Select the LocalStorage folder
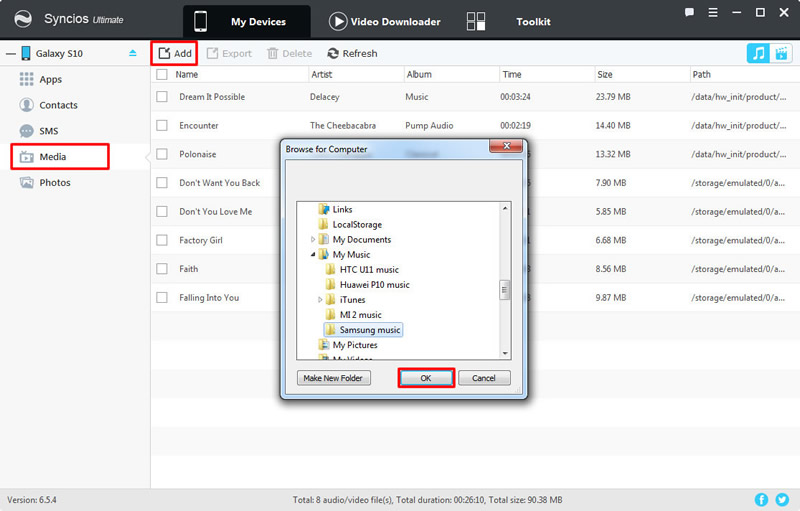 (350, 224)
